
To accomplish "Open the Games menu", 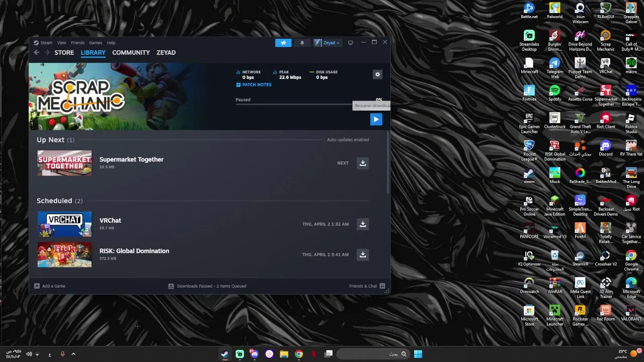I will [x=96, y=43].
